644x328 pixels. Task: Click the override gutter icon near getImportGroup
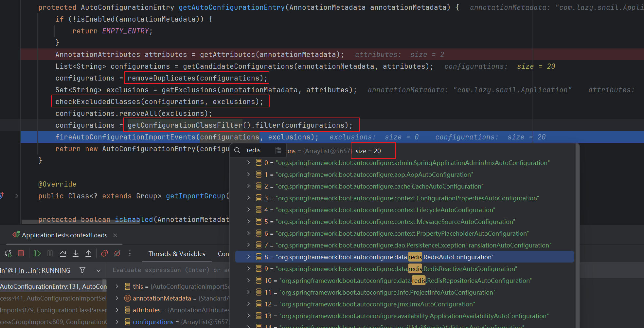pos(2,195)
